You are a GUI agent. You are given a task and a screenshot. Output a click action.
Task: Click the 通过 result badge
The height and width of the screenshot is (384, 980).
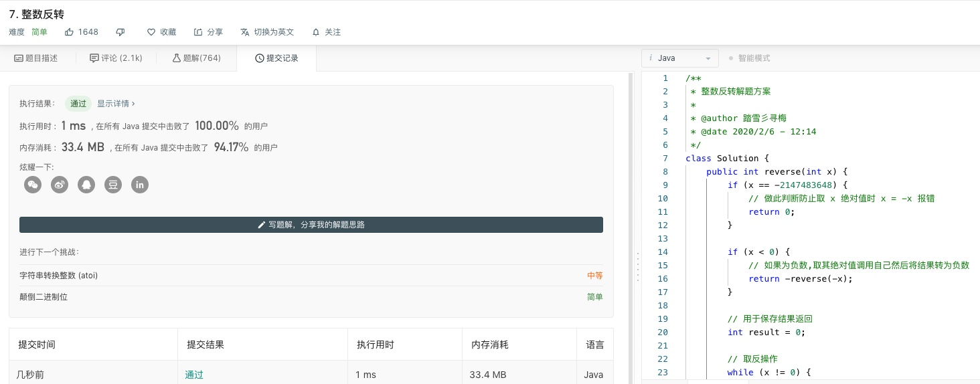(78, 104)
